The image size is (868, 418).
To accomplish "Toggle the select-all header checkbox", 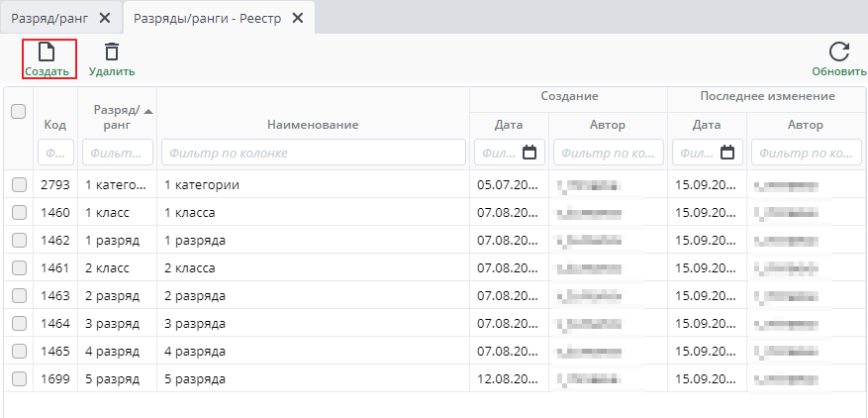I will tap(18, 112).
